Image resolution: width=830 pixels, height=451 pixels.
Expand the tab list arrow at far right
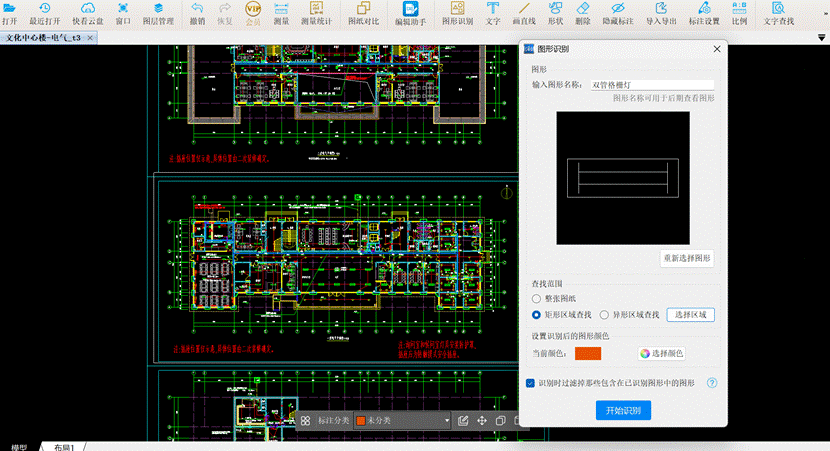(x=821, y=38)
